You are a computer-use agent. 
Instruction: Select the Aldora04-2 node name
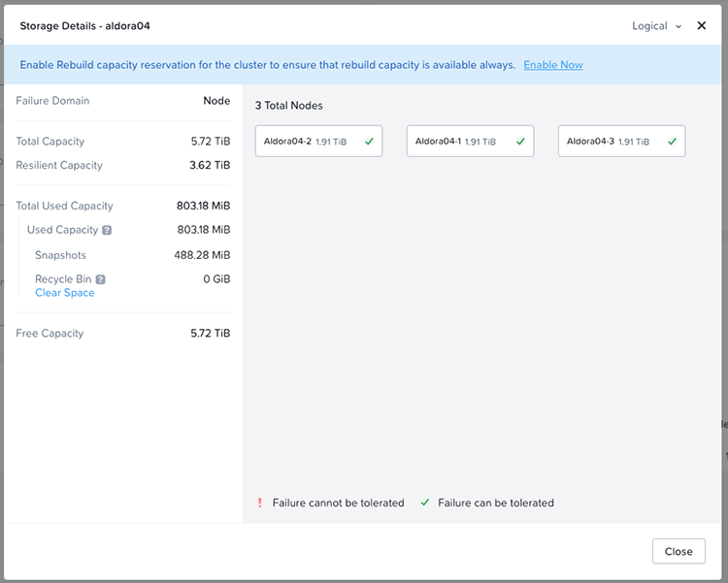point(287,142)
